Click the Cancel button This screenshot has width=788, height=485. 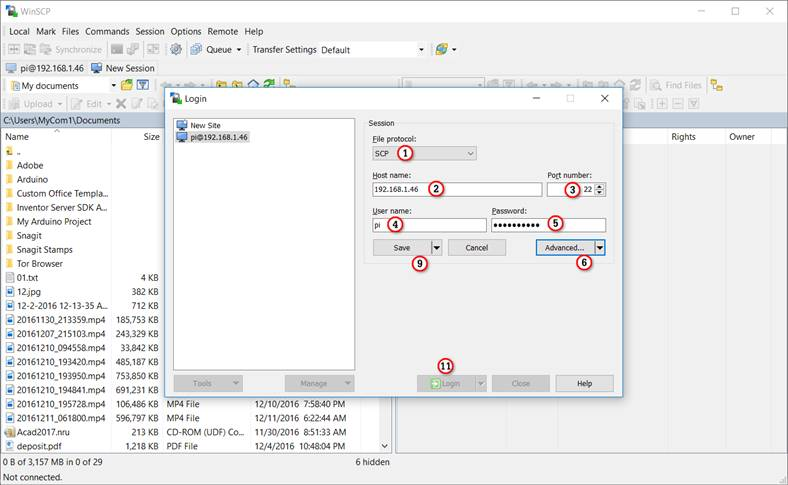point(476,248)
